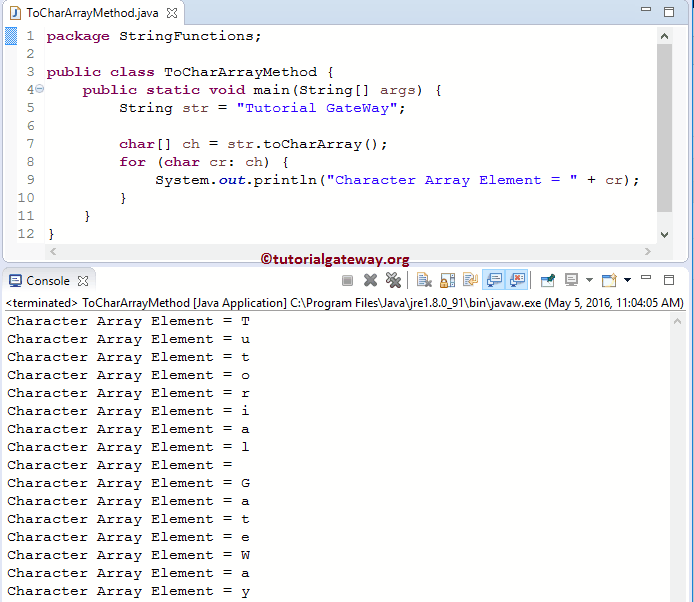Maximize the Java editor area

coord(669,12)
